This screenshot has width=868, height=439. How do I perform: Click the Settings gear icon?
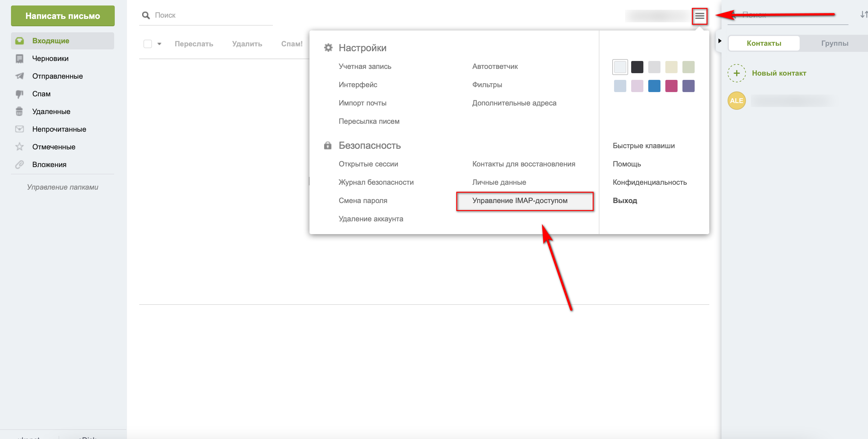click(x=328, y=48)
